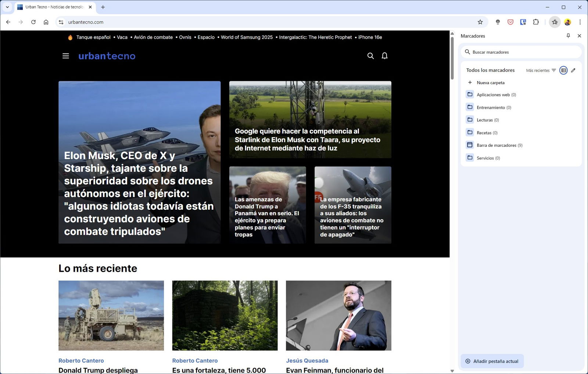Viewport: 588px width, 374px height.
Task: Open Ovnis trending topic
Action: pos(185,37)
